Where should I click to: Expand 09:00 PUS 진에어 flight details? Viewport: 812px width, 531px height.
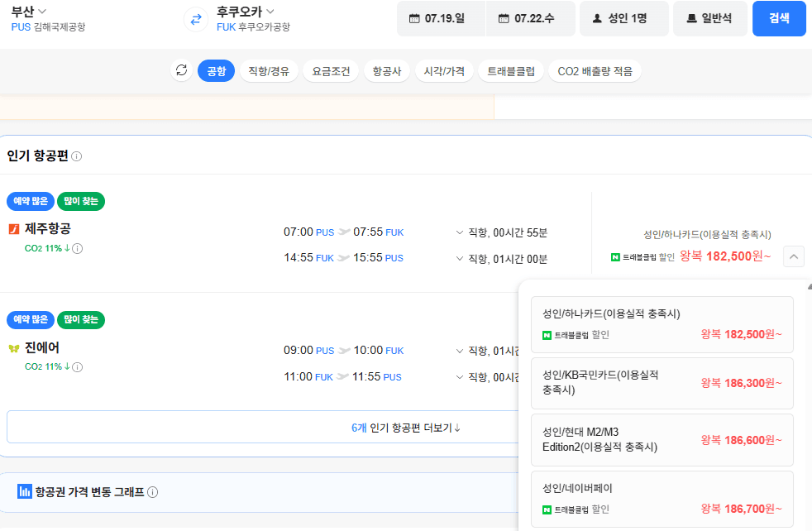[460, 351]
